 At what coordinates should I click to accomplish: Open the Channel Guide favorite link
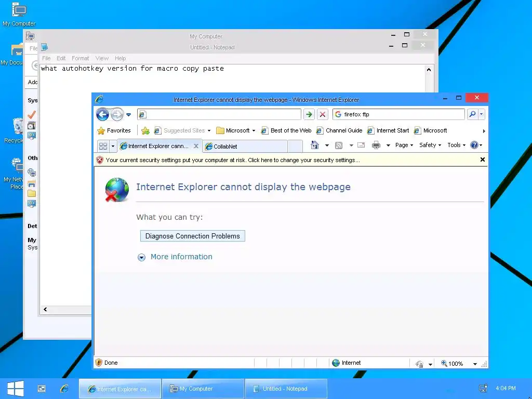(x=339, y=130)
